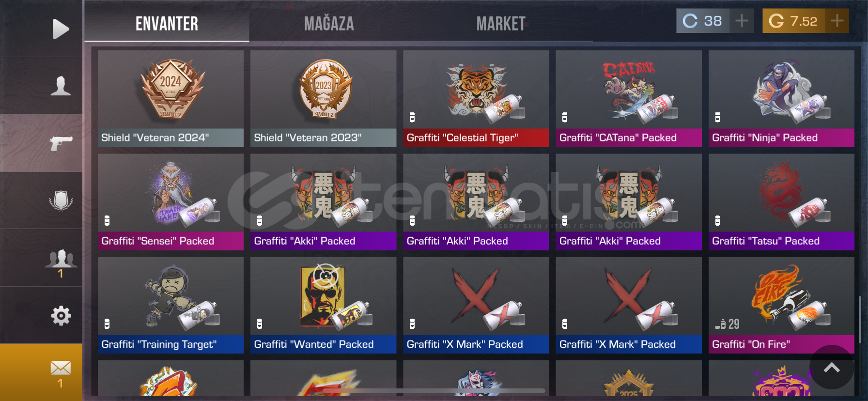The height and width of the screenshot is (401, 868).
Task: Switch to the MARKET tab
Action: click(x=501, y=23)
